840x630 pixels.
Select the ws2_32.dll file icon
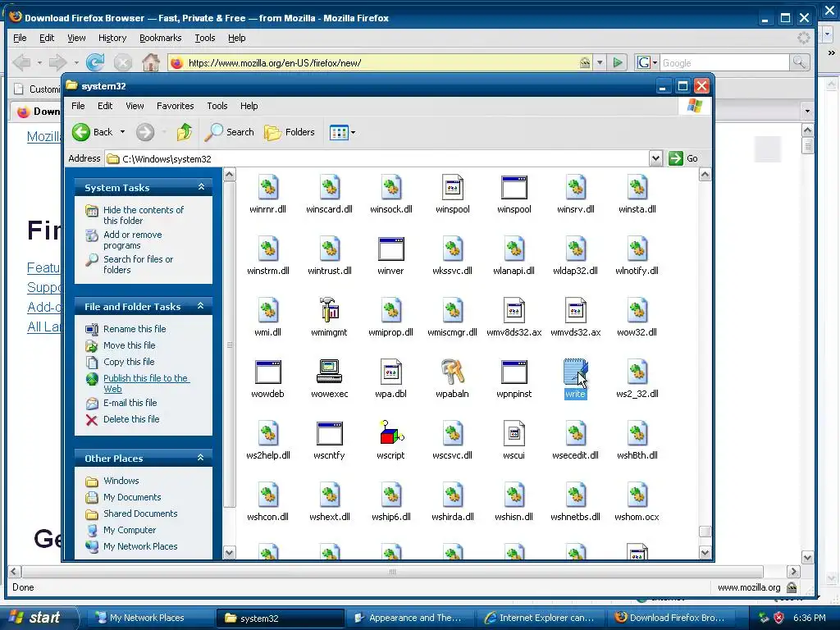(637, 372)
